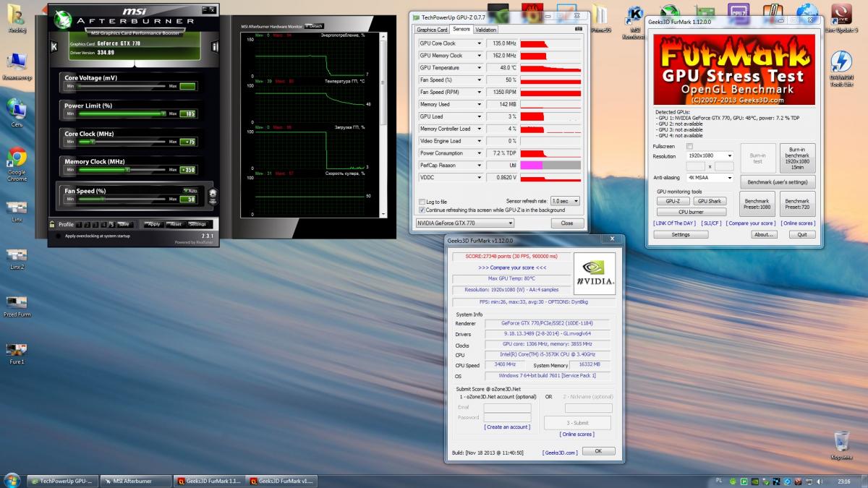868x488 pixels.
Task: Click the Memory Clock slider handle
Action: [x=127, y=170]
